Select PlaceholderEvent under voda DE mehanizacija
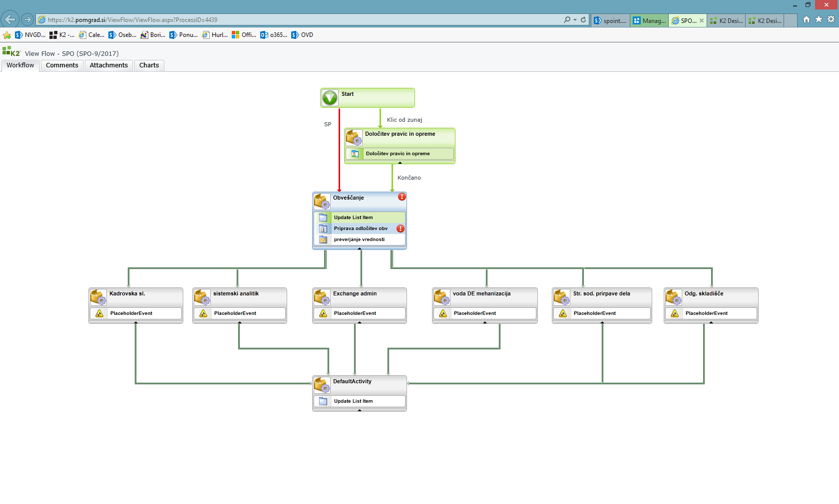This screenshot has width=839, height=504. coord(484,313)
